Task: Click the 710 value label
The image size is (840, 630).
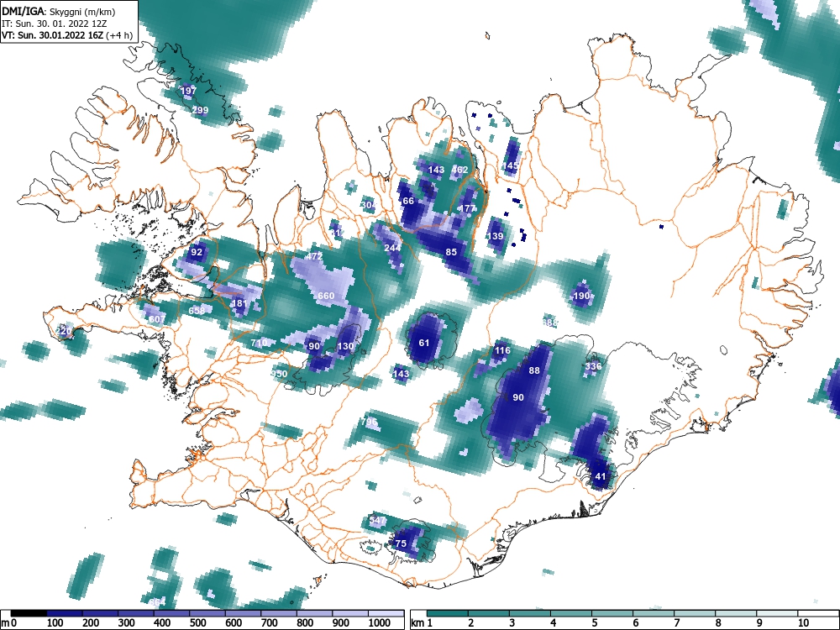Action: 259,343
